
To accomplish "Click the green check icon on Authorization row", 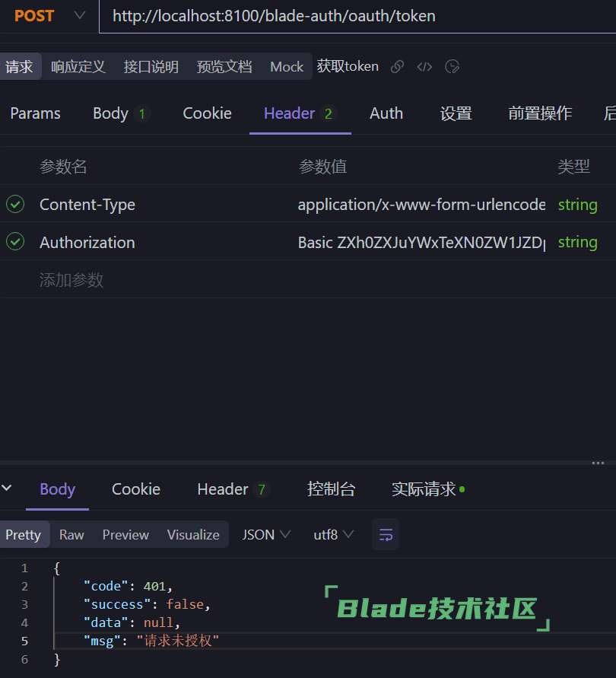I will tap(16, 242).
